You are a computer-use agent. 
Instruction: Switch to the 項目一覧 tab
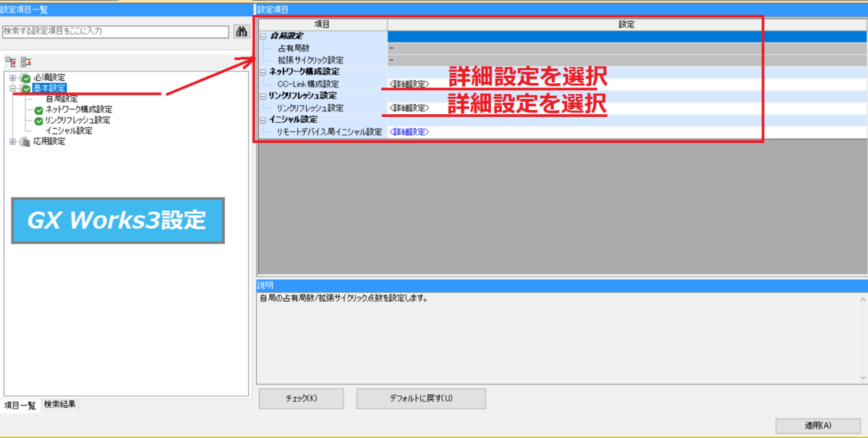[20, 405]
